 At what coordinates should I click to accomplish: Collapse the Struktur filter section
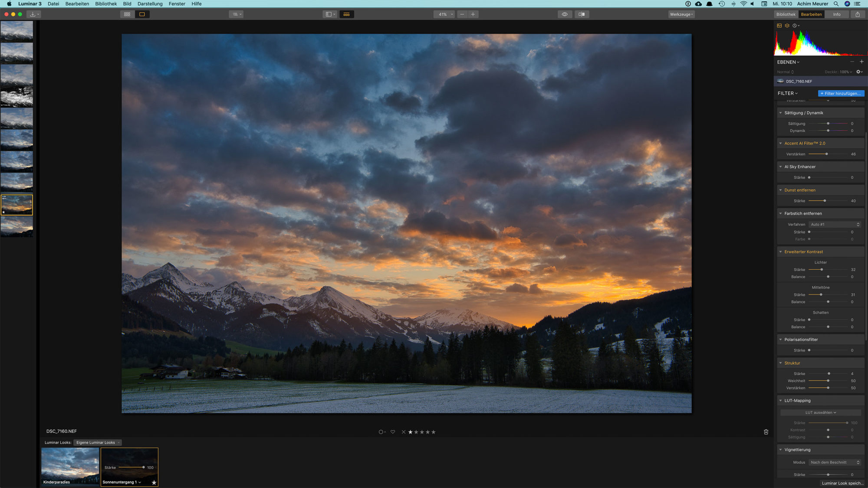click(780, 363)
